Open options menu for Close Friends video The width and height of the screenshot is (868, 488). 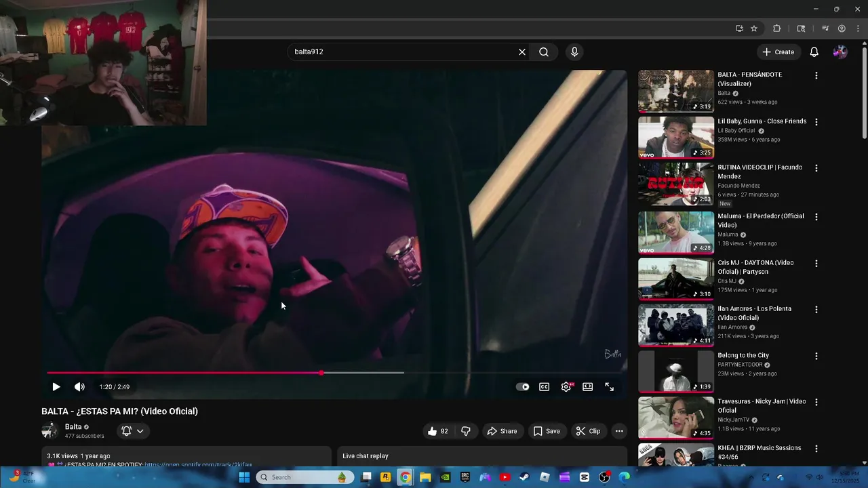(x=816, y=122)
